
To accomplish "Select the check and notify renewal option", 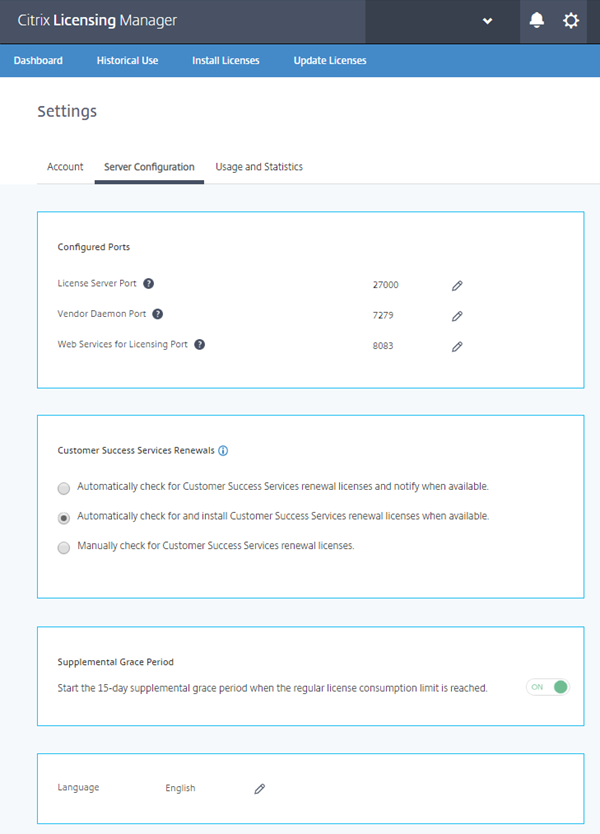I will click(x=64, y=488).
